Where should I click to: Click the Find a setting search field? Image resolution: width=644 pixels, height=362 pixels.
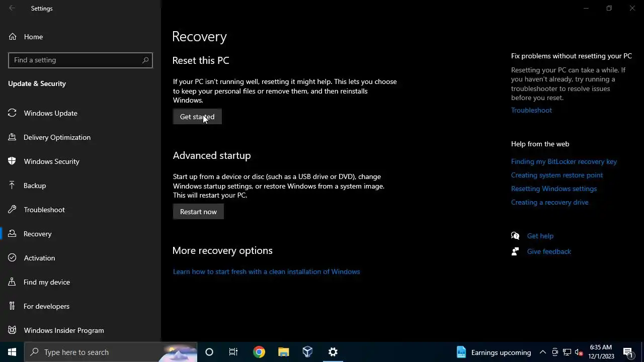point(80,60)
